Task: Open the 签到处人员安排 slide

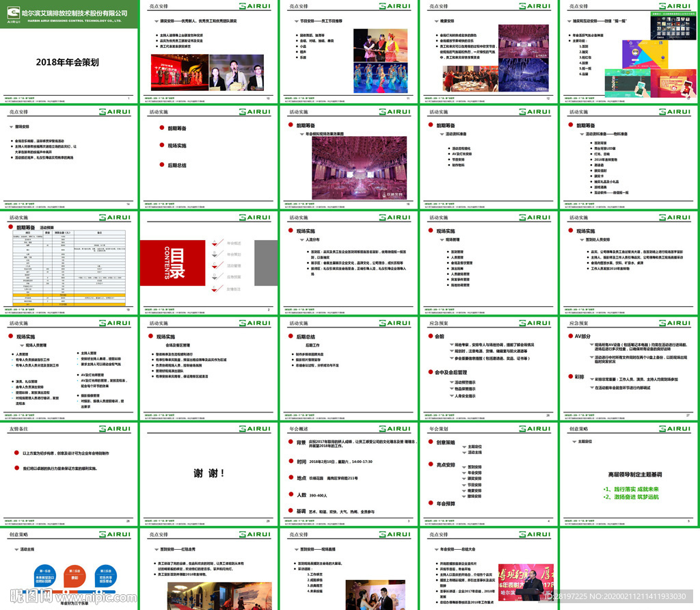Action: (x=629, y=263)
